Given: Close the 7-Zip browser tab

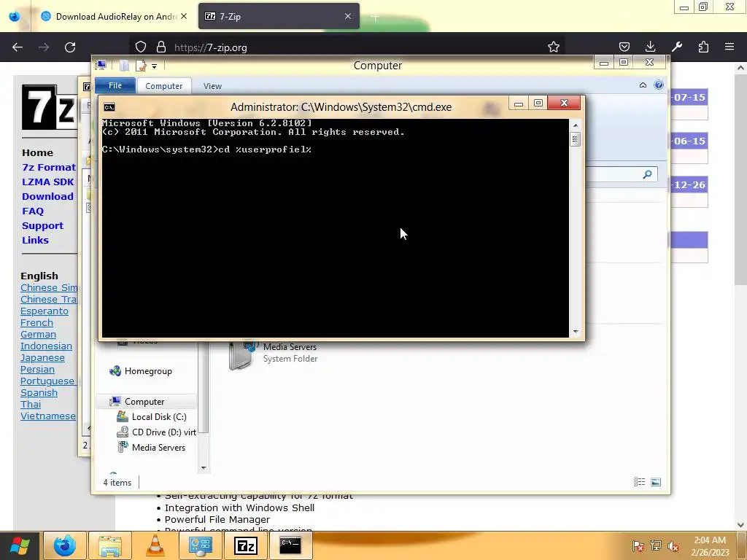Looking at the screenshot, I should pos(348,16).
